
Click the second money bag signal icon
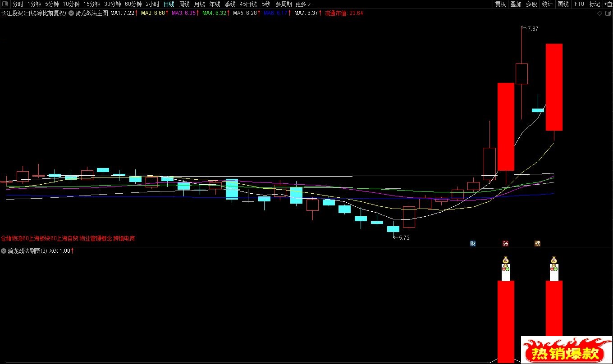[554, 260]
